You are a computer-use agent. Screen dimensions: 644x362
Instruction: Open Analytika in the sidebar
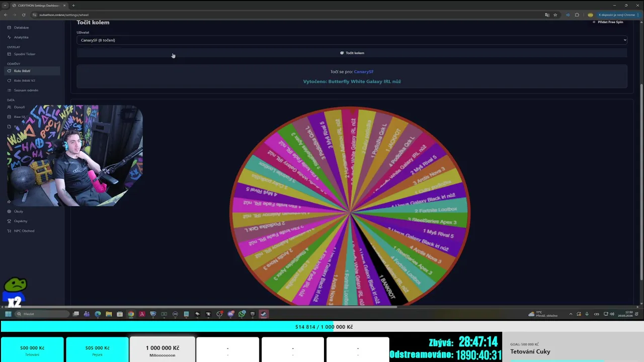[x=21, y=37]
